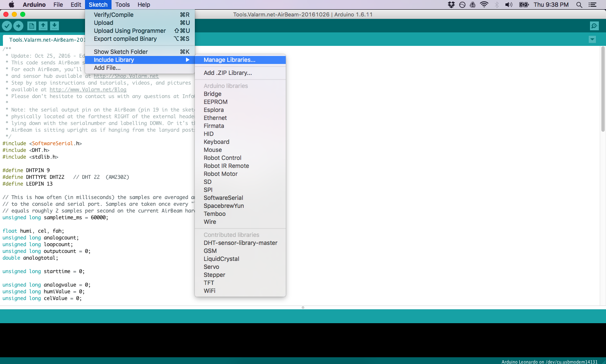Include the Firmata library
Screen dimensions: 606x364
point(240,126)
